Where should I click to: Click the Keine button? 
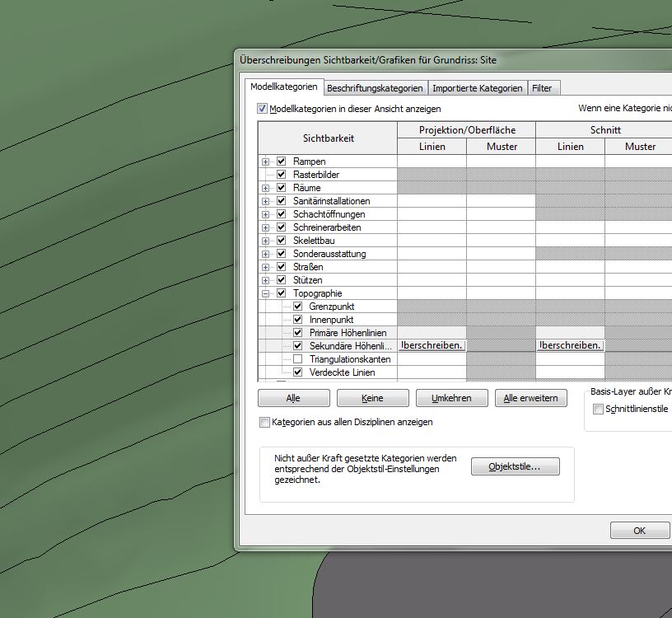coord(373,398)
